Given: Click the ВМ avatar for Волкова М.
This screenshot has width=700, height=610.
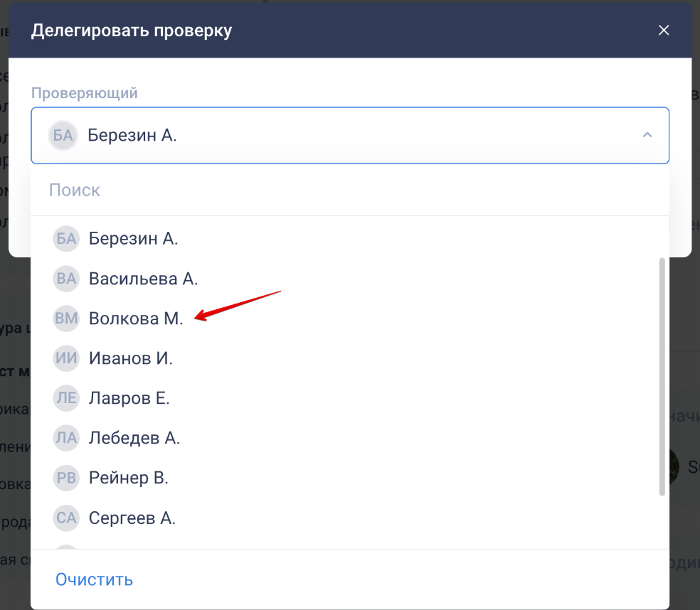Looking at the screenshot, I should pos(66,319).
